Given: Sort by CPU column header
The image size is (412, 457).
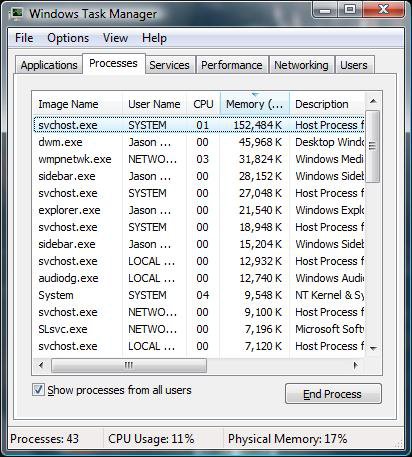Looking at the screenshot, I should (x=203, y=104).
